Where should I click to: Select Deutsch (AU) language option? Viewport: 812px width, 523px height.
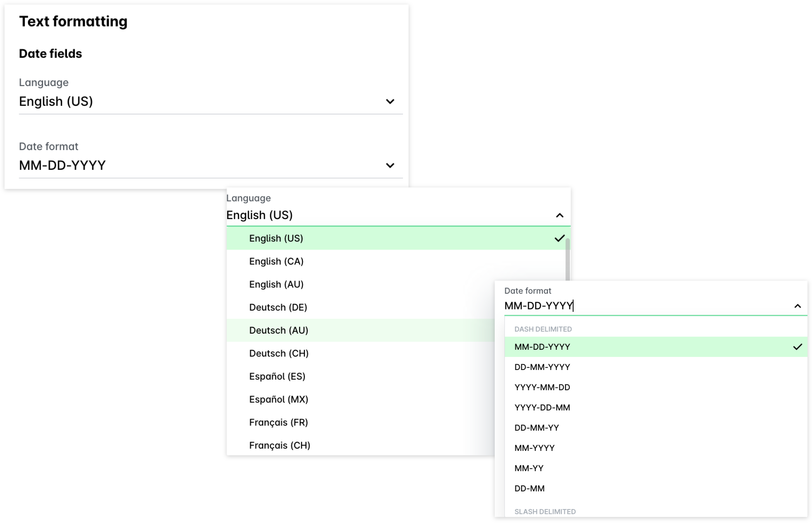(361, 330)
